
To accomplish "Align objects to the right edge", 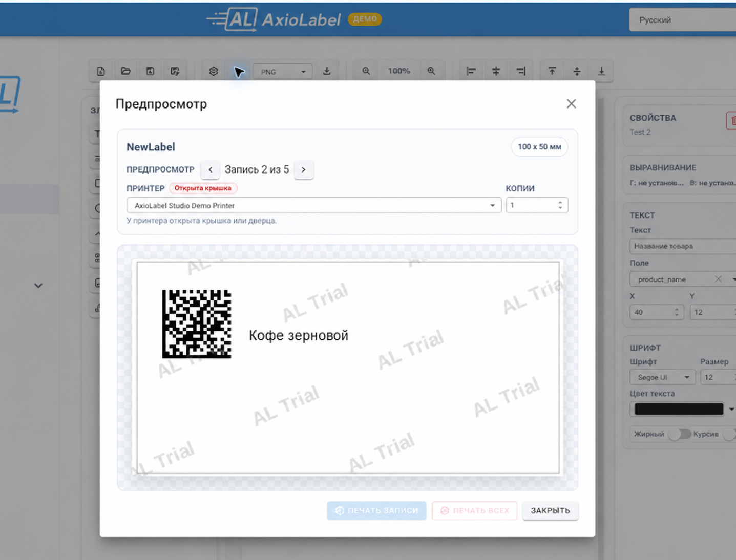I will pos(521,71).
